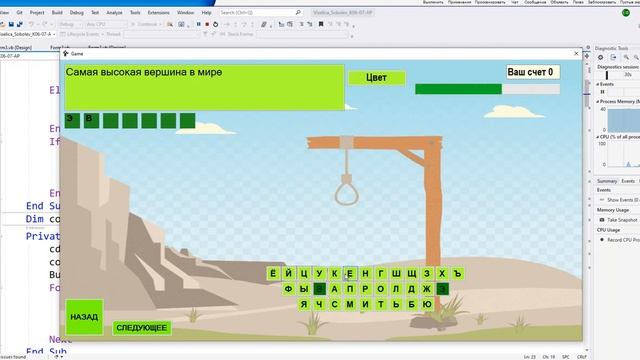Switch to the Events tab in Diagnostic Tools
The width and height of the screenshot is (640, 360).
point(628,181)
